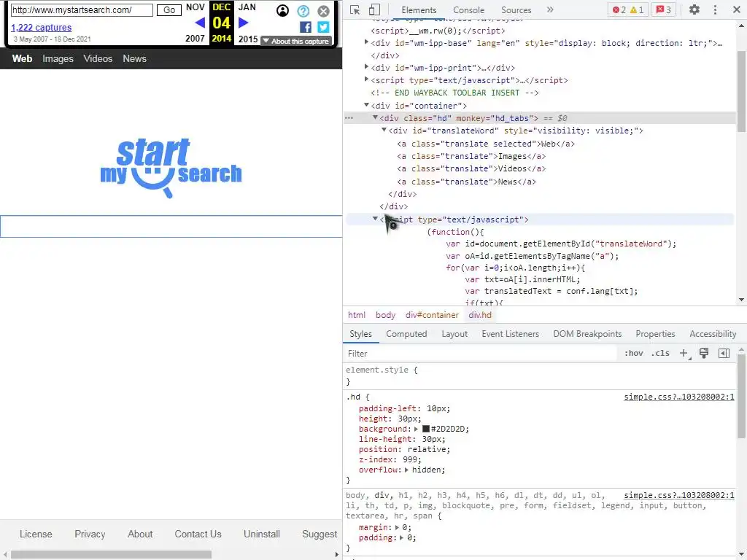Screen dimensions: 747x560
Task: Click the new style rule plus icon
Action: (684, 353)
